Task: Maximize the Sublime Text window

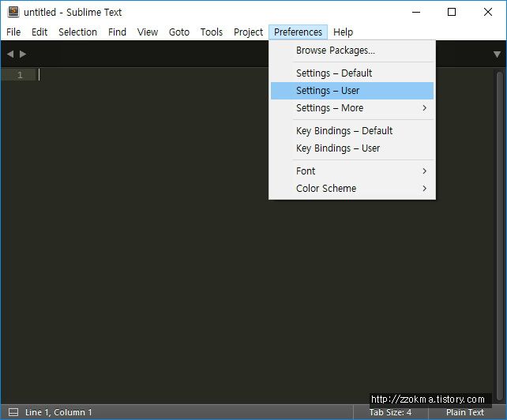Action: pyautogui.click(x=452, y=13)
